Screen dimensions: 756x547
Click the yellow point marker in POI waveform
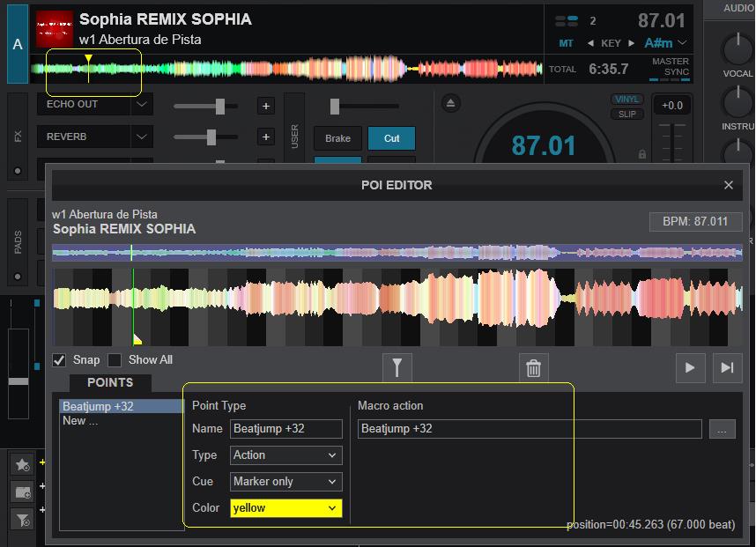(x=137, y=339)
